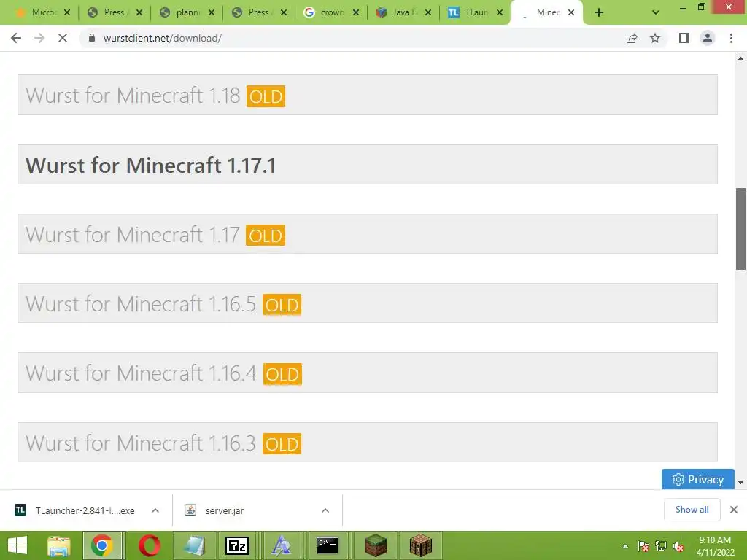This screenshot has width=747, height=560.
Task: Show hidden system tray icons
Action: (625, 546)
